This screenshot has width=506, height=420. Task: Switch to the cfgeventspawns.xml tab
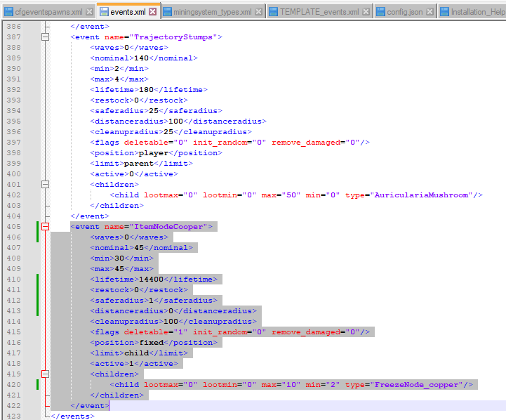coord(48,12)
